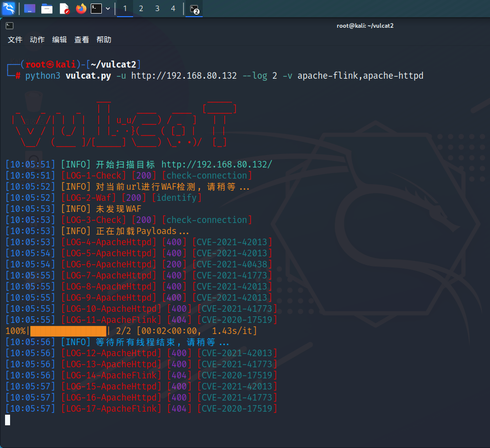Image resolution: width=490 pixels, height=448 pixels.
Task: Open the file manager from the panel
Action: 47,9
